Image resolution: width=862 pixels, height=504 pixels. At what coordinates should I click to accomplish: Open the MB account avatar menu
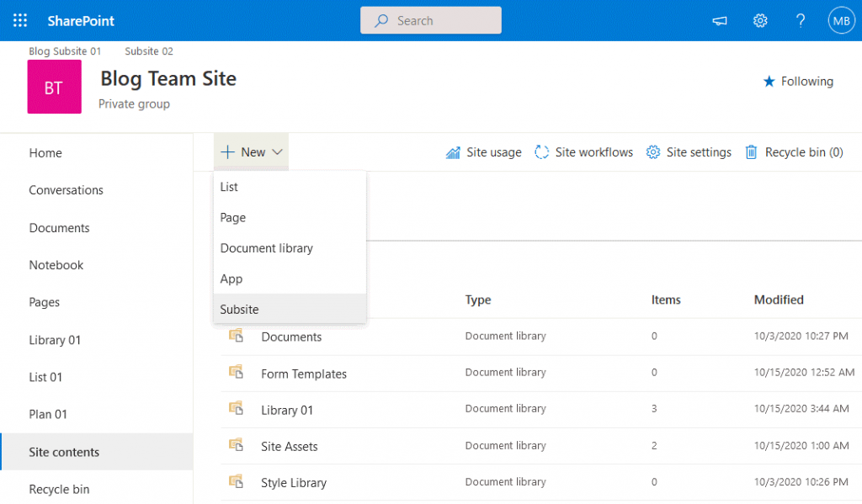pyautogui.click(x=841, y=20)
